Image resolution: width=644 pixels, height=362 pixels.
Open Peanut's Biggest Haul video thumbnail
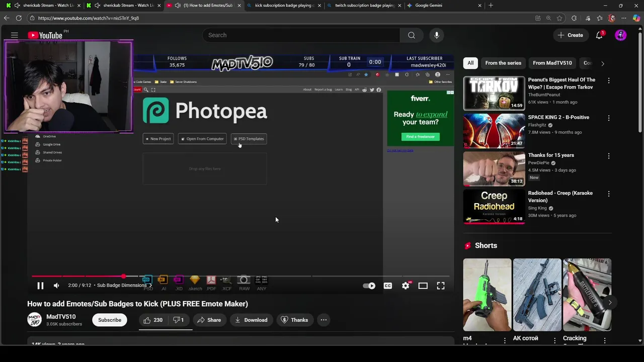point(494,93)
